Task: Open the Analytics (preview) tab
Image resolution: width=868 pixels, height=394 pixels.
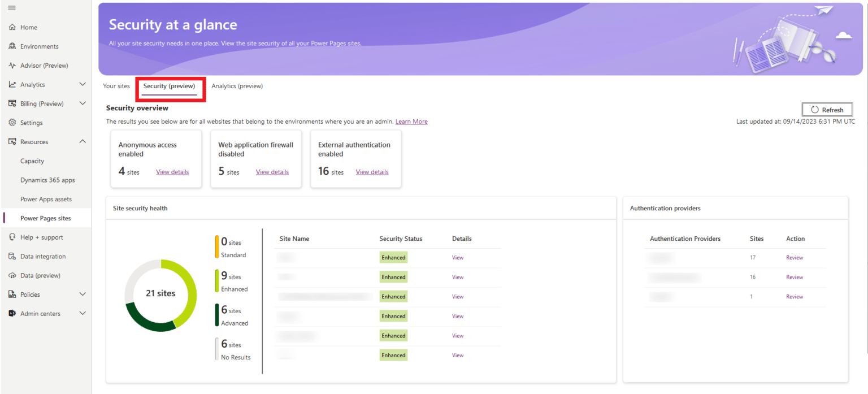Action: pos(237,86)
